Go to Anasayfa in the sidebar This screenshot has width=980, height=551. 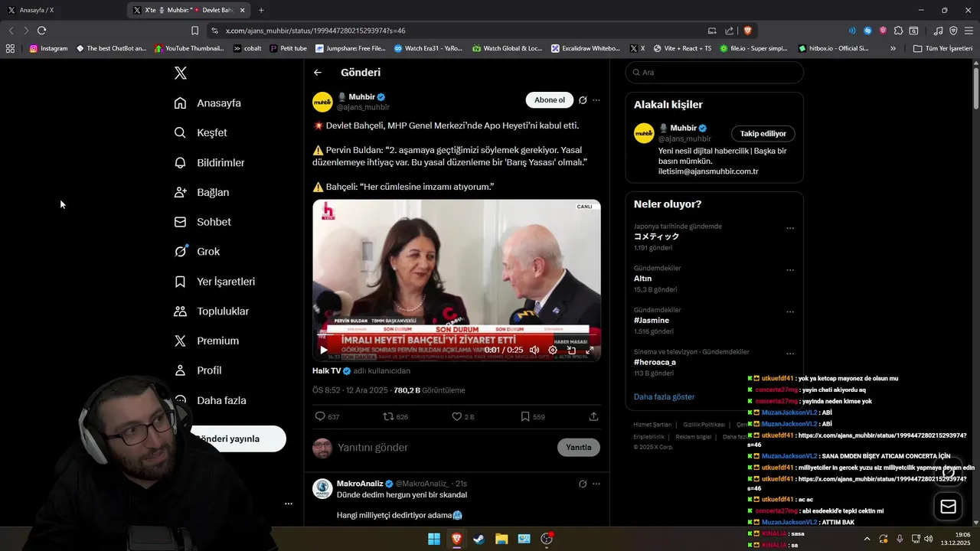pos(207,103)
